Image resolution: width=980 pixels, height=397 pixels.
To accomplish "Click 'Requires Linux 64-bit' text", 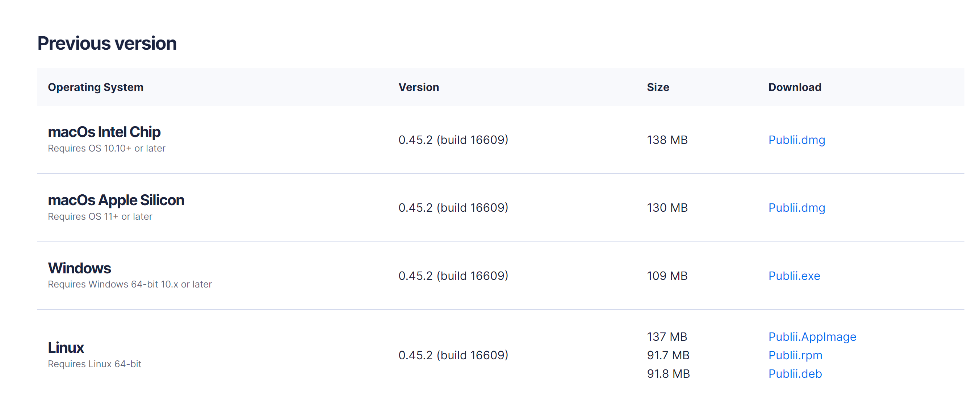I will [95, 364].
